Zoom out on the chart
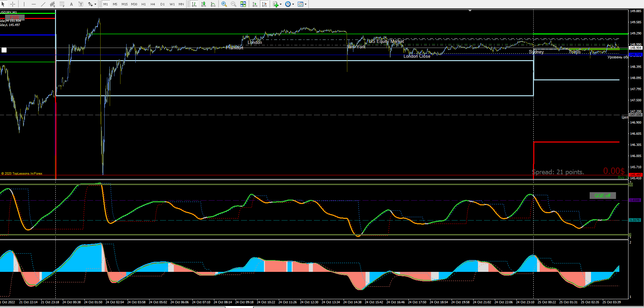This screenshot has height=308, width=644. coord(234,4)
